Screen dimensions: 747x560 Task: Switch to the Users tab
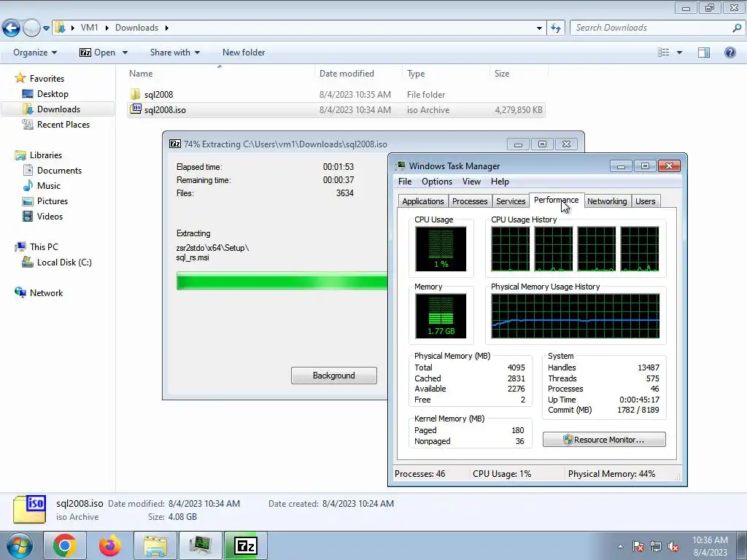point(646,201)
